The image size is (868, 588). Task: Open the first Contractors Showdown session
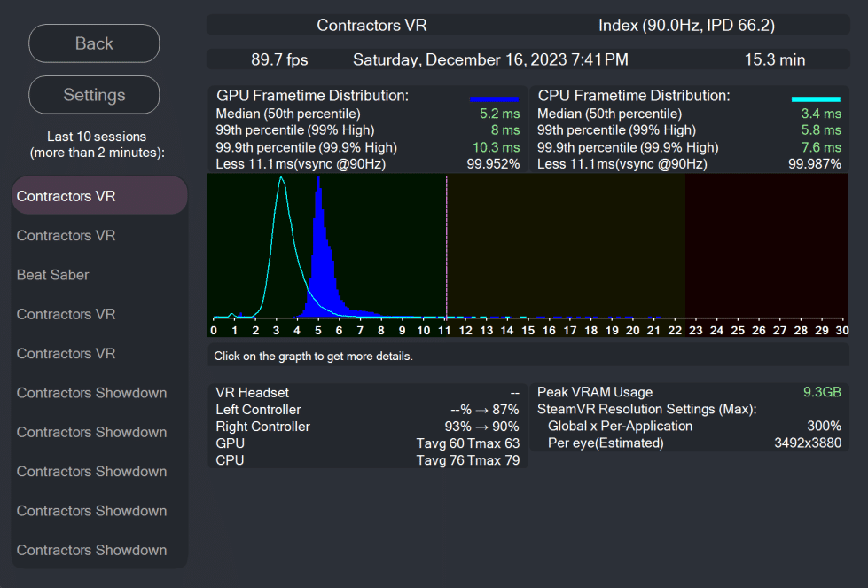pos(99,393)
